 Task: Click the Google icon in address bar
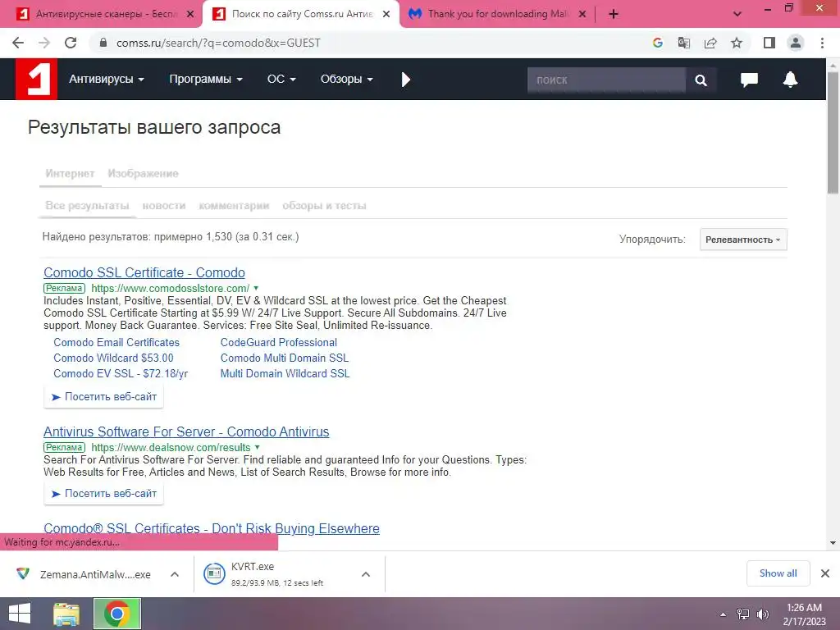(657, 43)
